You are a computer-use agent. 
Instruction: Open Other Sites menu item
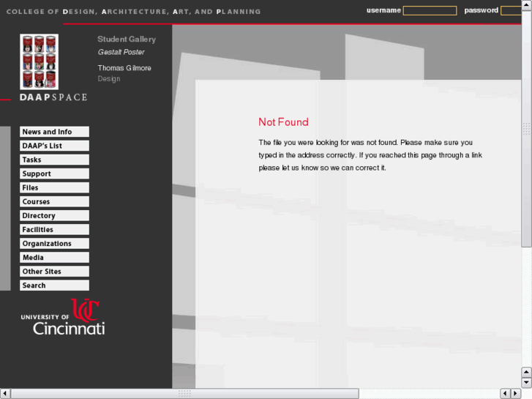click(54, 271)
